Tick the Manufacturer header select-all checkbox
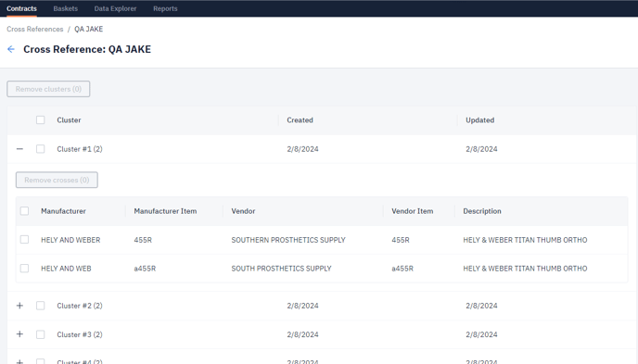 (24, 211)
